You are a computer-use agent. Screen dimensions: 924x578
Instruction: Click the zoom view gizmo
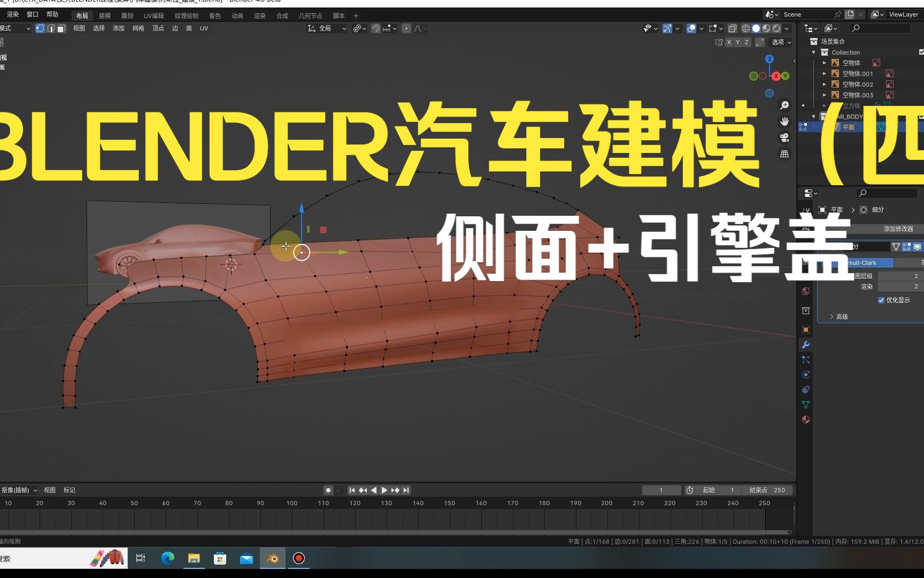pyautogui.click(x=784, y=105)
